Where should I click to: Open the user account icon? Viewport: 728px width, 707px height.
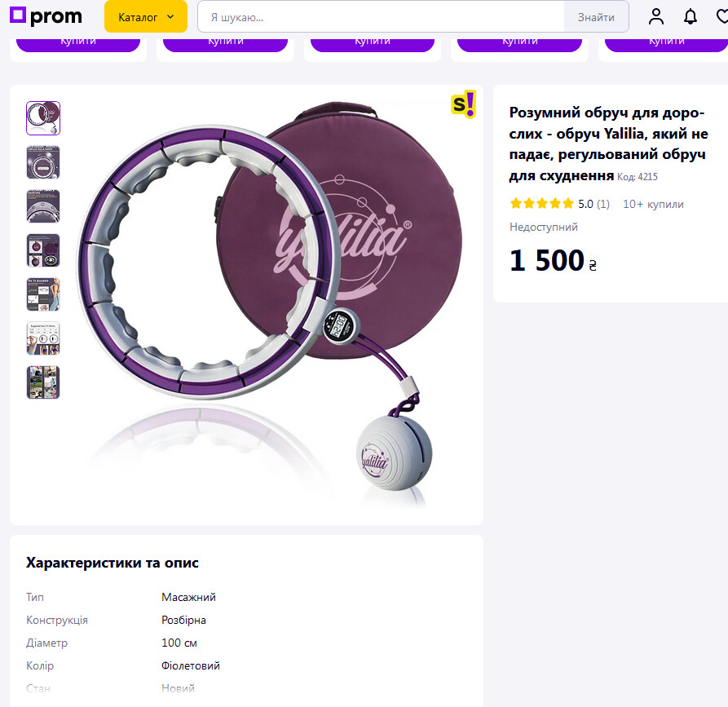(655, 17)
